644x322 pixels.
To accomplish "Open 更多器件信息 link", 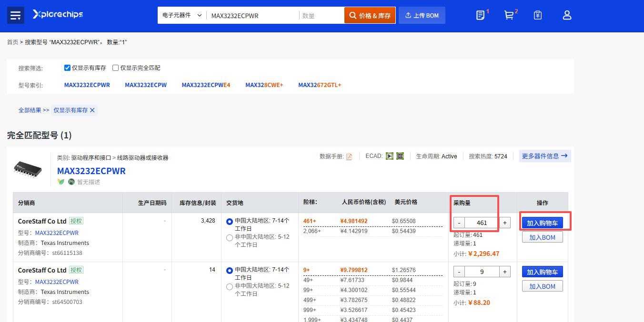I will [545, 156].
